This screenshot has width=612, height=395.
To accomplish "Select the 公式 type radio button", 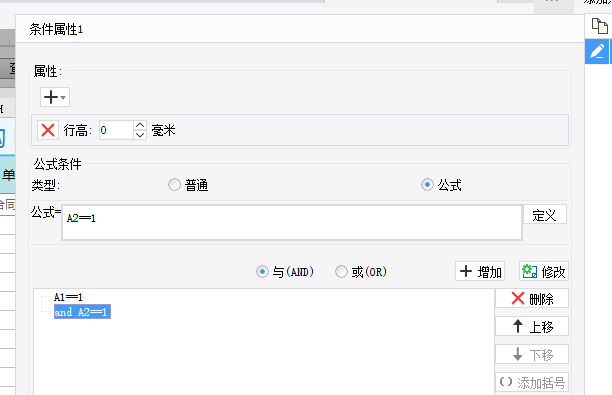I will click(427, 185).
